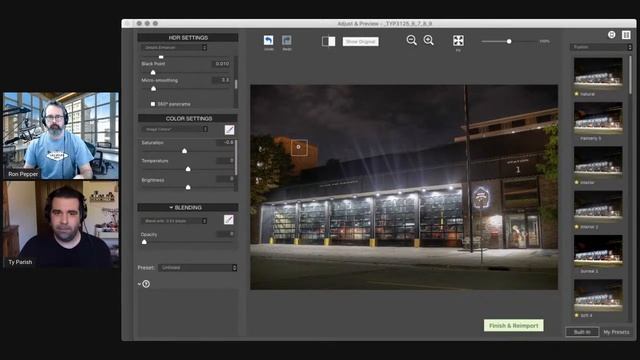The image size is (640, 360).
Task: Open the HDR method dropdown under HDR Settings
Action: 174,48
